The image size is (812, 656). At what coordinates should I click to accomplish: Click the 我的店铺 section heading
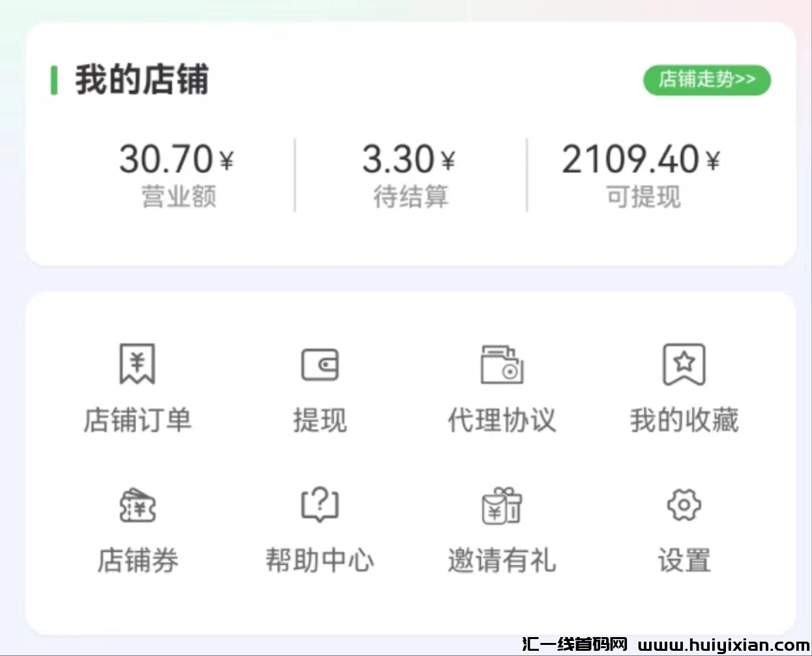coord(141,80)
